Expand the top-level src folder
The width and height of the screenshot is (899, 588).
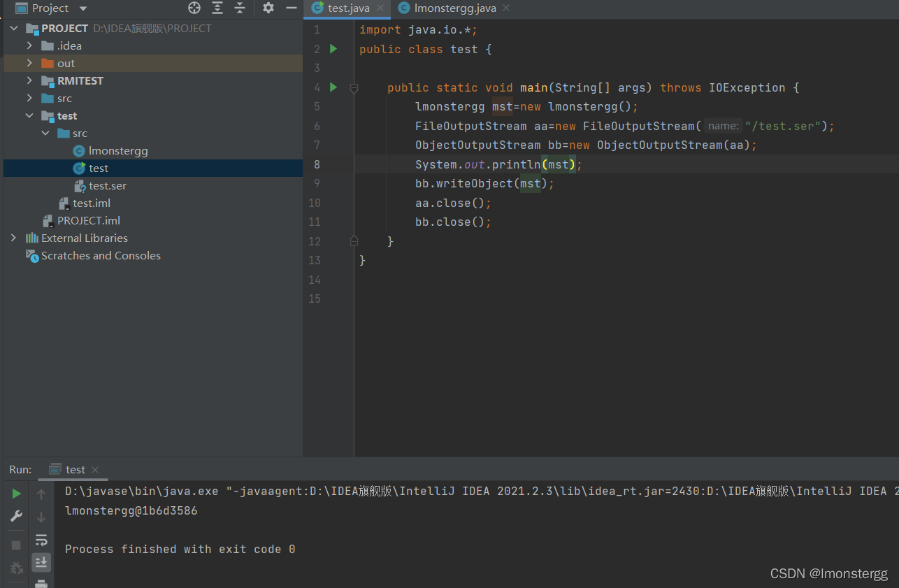29,98
